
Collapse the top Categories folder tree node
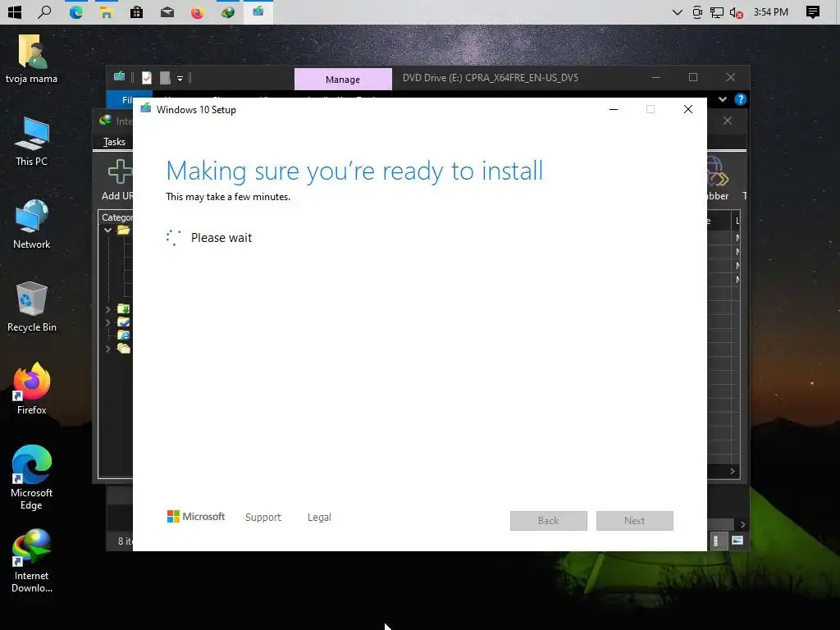click(108, 231)
